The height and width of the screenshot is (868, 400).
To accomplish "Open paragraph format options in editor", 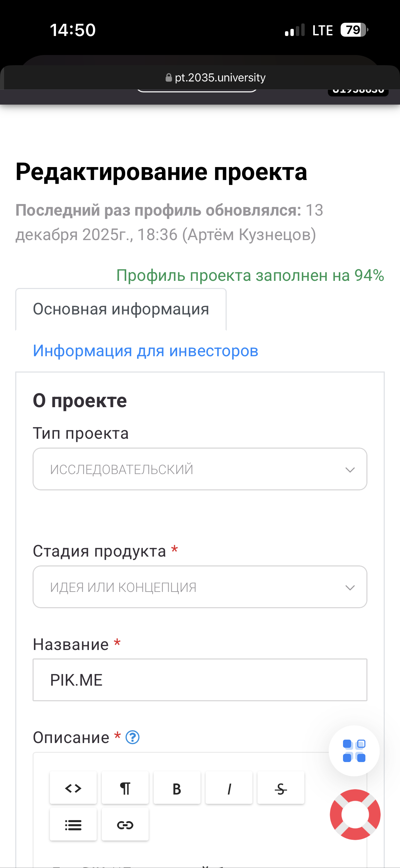I will [x=125, y=788].
